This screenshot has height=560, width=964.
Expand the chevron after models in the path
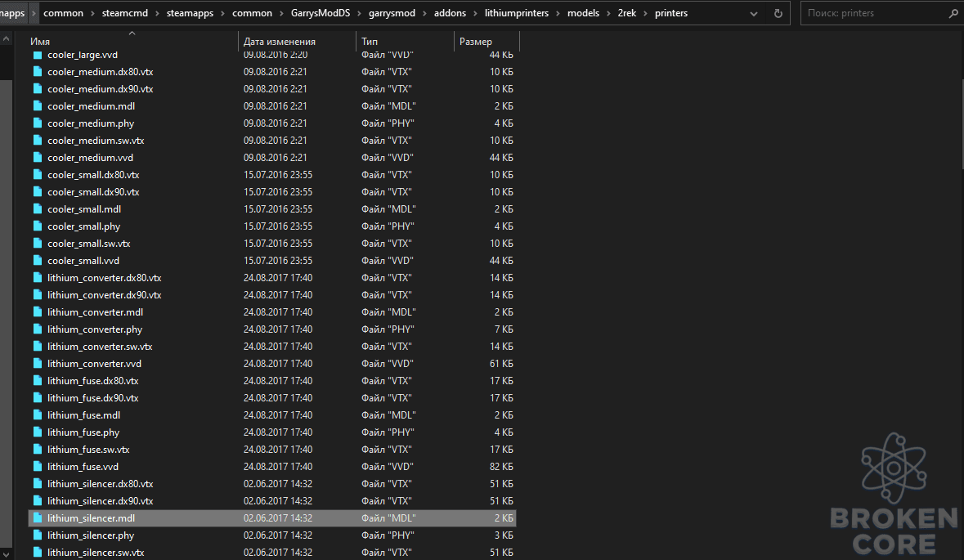click(608, 13)
